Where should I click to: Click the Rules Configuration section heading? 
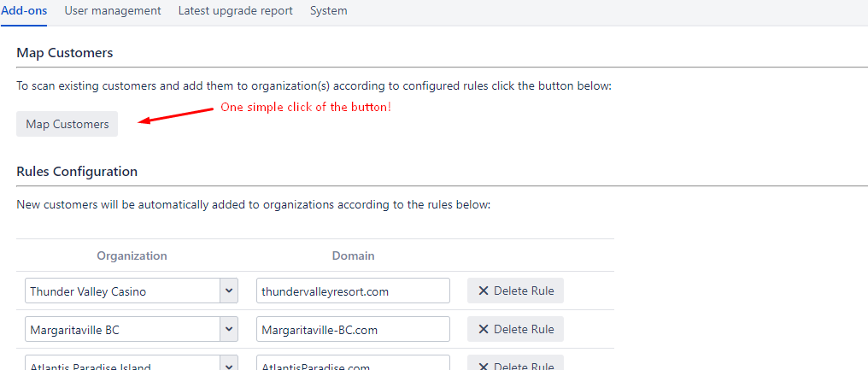pos(77,171)
